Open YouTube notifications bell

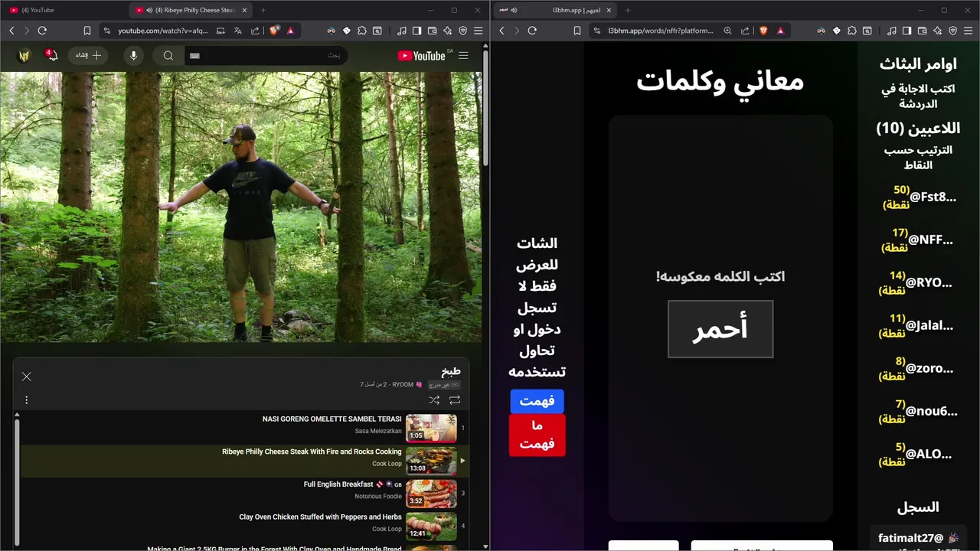pyautogui.click(x=51, y=55)
